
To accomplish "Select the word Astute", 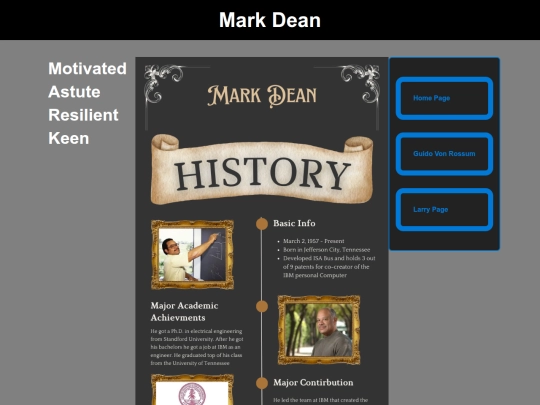I will [x=74, y=92].
